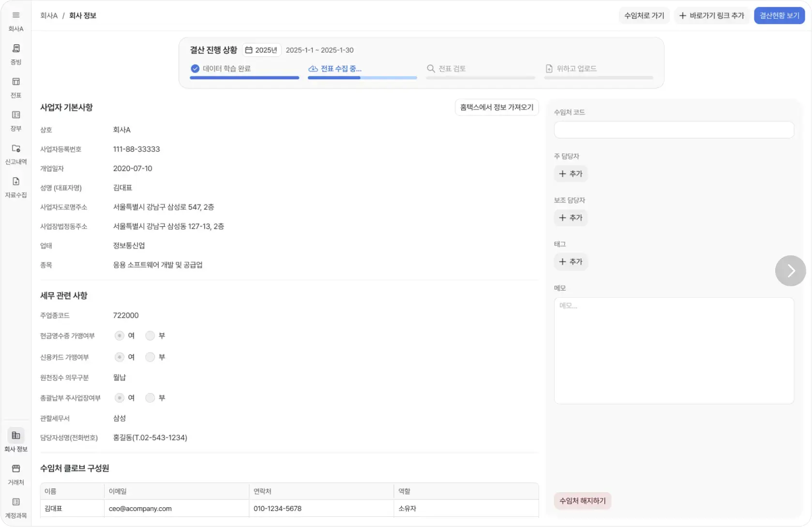Click 홈택스에서 정보 가져오기 button
Image resolution: width=812 pixels, height=527 pixels.
[496, 107]
